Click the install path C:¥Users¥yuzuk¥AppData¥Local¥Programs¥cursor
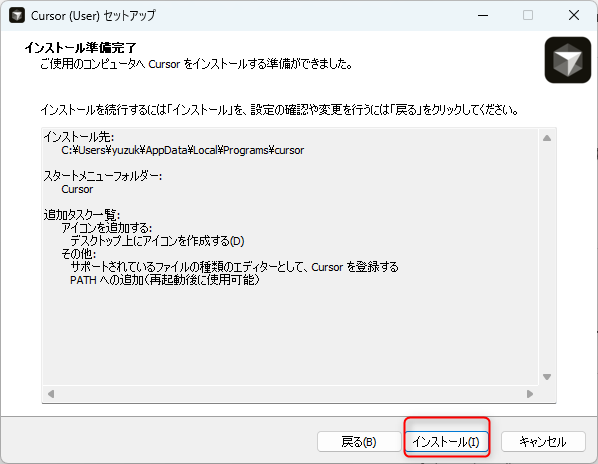 183,150
